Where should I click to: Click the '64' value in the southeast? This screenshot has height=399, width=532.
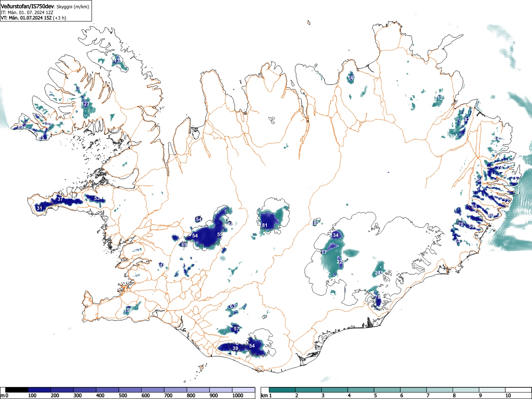pos(458,241)
